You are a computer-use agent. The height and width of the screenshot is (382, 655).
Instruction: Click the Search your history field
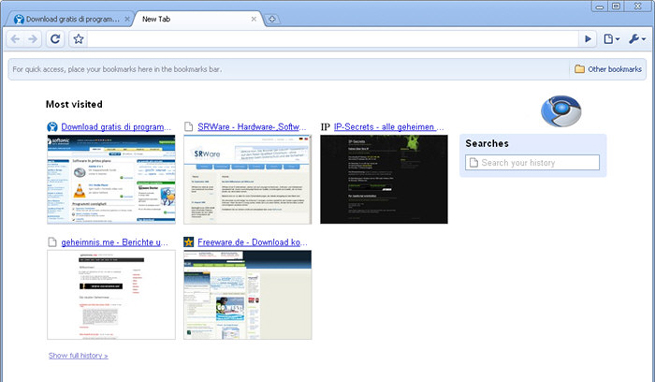[532, 163]
